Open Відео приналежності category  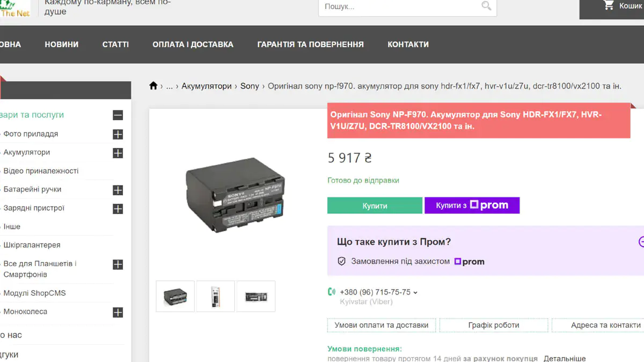[41, 171]
